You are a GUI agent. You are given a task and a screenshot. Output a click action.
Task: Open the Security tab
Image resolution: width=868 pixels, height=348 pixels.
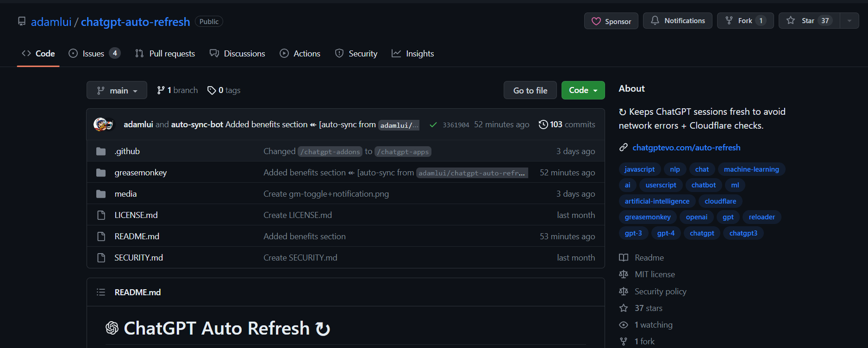coord(356,54)
